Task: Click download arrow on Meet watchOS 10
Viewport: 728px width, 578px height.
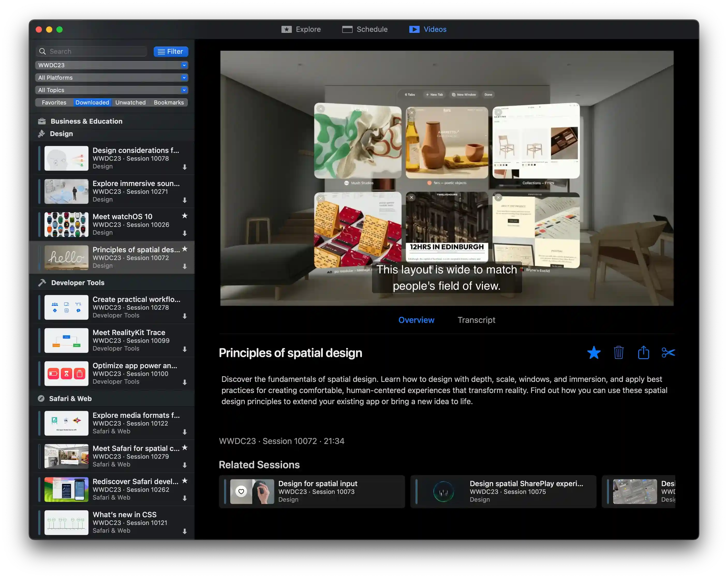Action: 185,233
